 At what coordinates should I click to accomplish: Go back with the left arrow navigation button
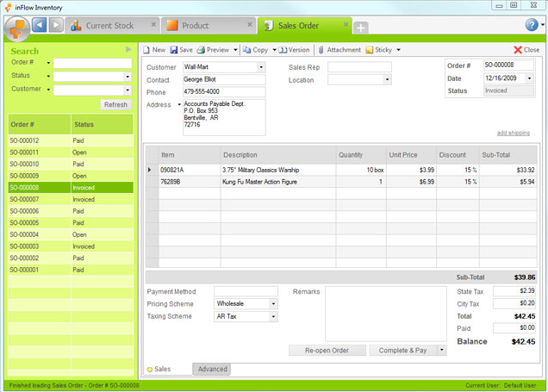(x=40, y=26)
